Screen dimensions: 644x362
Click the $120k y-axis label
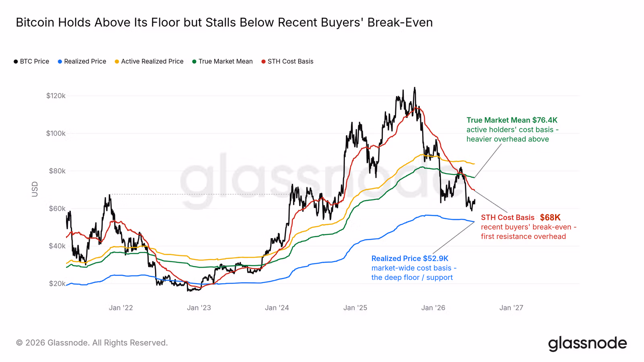56,96
